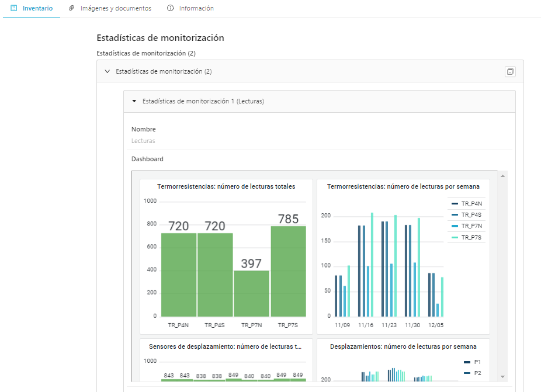The image size is (541, 392).
Task: Click the info circle icon for Información
Action: pos(170,8)
